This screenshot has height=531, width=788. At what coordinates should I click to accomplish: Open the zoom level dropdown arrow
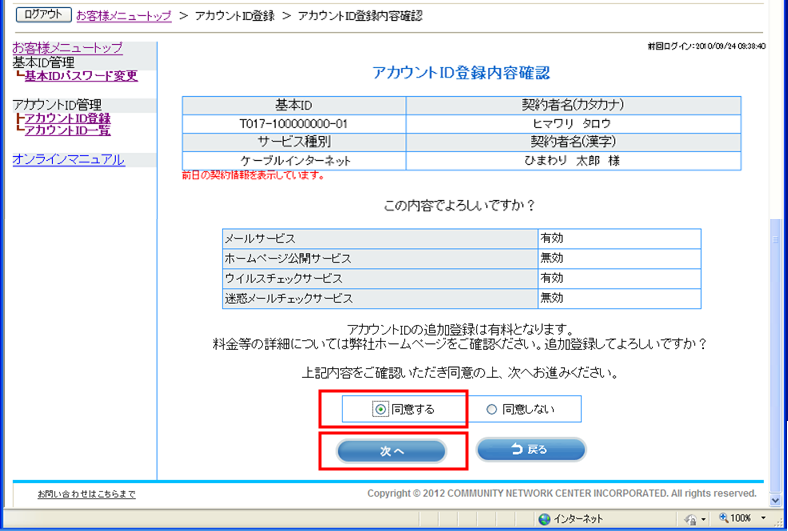tap(763, 519)
